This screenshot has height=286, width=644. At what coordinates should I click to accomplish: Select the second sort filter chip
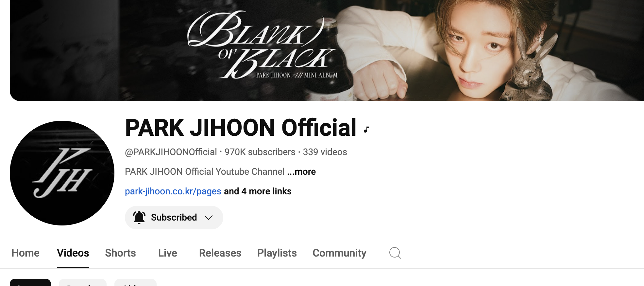point(83,282)
